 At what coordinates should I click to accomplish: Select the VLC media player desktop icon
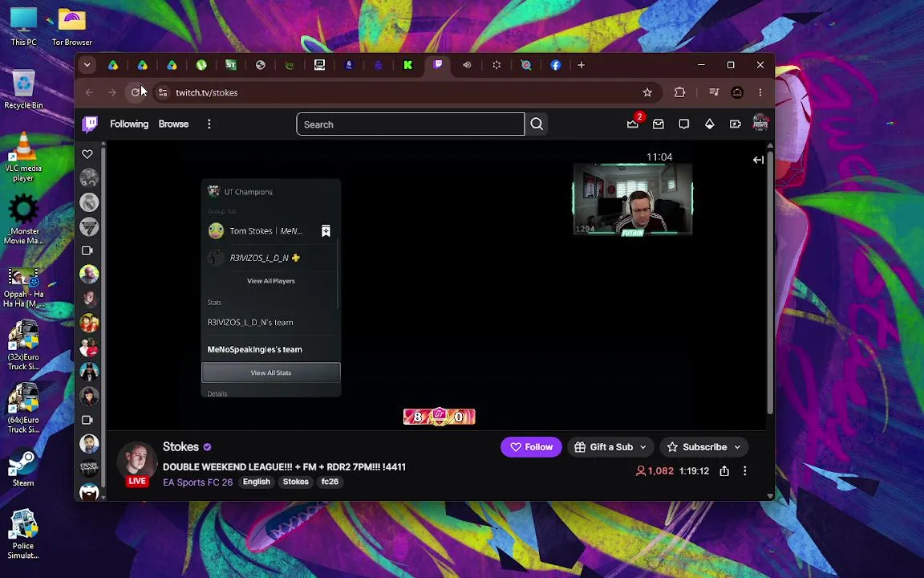pos(23,157)
